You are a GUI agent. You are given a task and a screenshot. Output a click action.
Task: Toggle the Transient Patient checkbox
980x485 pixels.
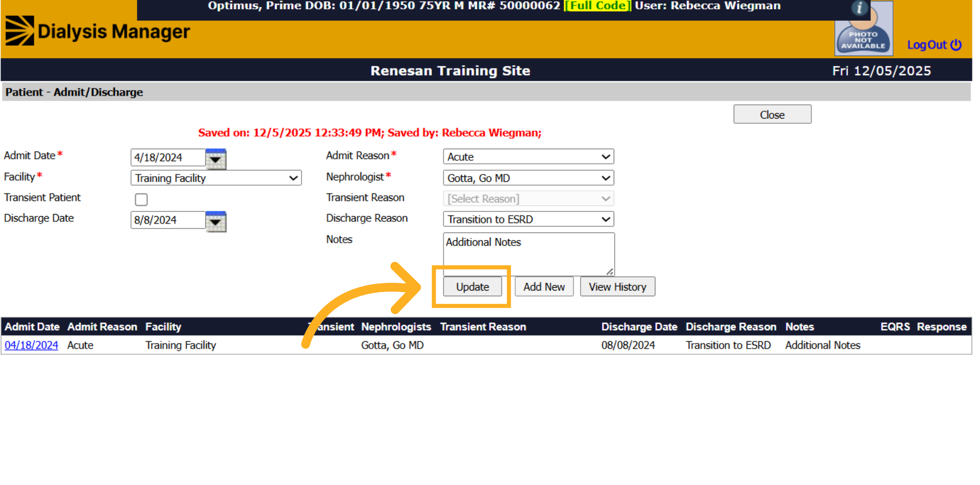141,199
